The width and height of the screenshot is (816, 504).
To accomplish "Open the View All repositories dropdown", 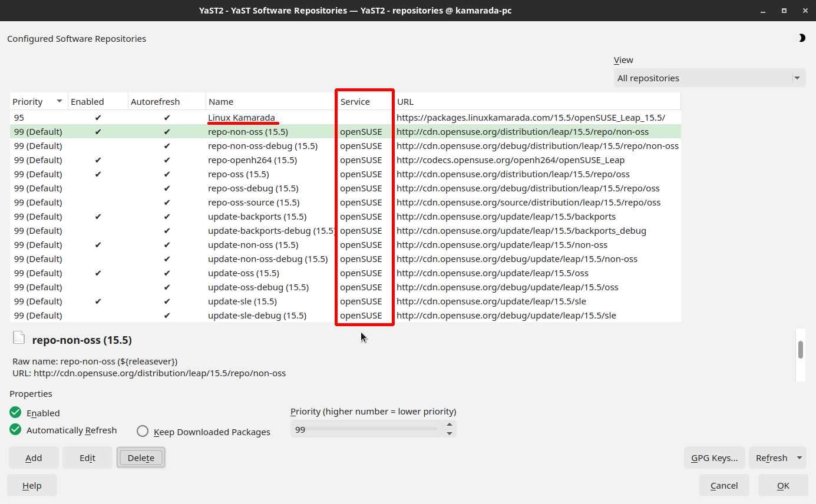I will [x=709, y=78].
